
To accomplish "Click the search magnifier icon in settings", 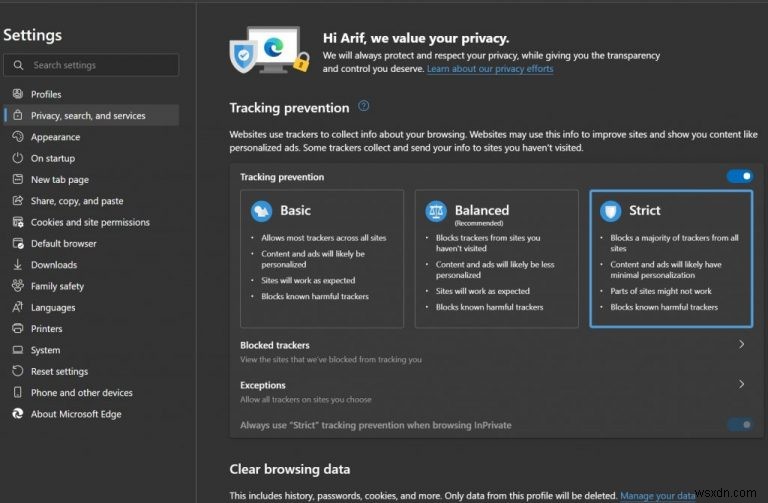I will (x=18, y=65).
